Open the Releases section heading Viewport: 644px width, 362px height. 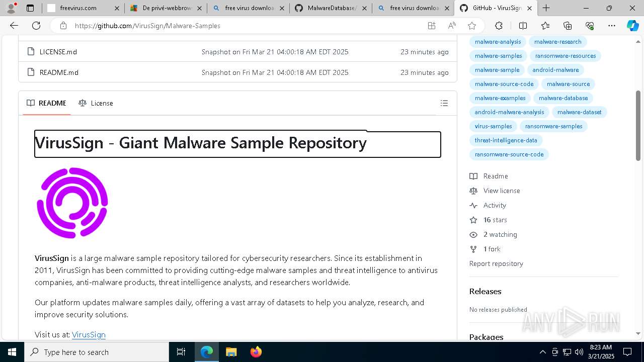(485, 291)
